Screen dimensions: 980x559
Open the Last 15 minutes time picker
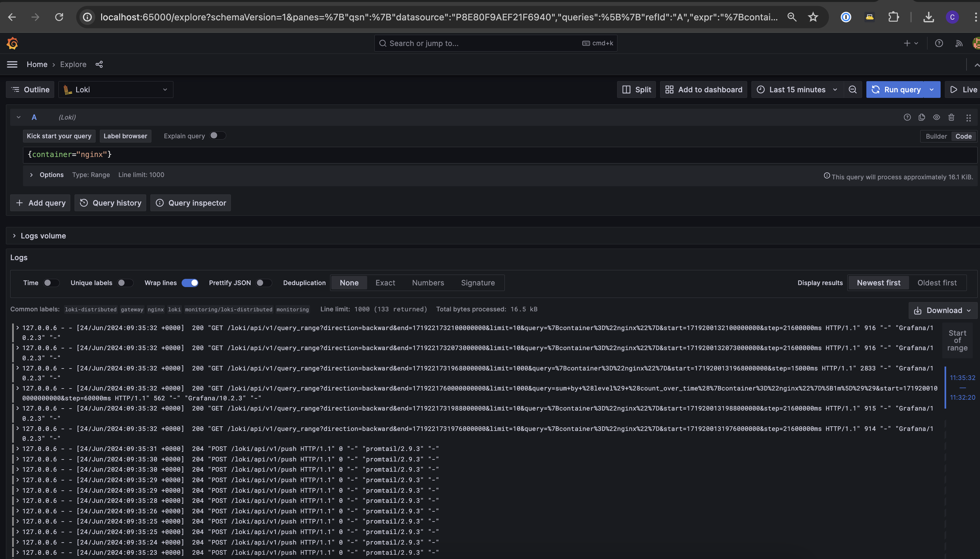797,89
